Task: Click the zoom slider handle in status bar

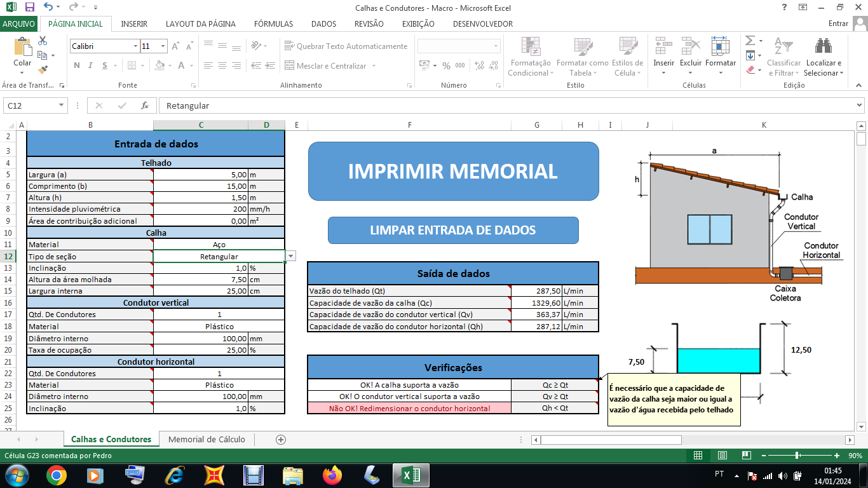Action: (797, 456)
